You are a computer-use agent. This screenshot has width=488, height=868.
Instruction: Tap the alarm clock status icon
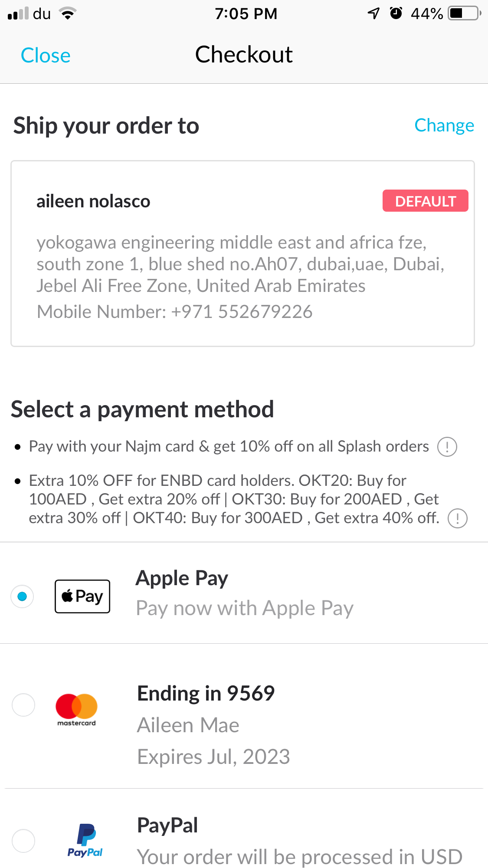[396, 13]
